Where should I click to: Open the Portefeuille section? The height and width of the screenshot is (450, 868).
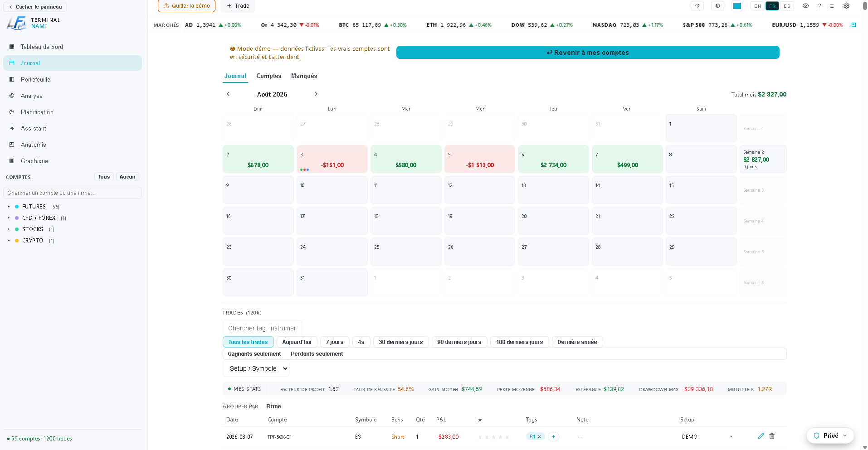tap(73, 79)
